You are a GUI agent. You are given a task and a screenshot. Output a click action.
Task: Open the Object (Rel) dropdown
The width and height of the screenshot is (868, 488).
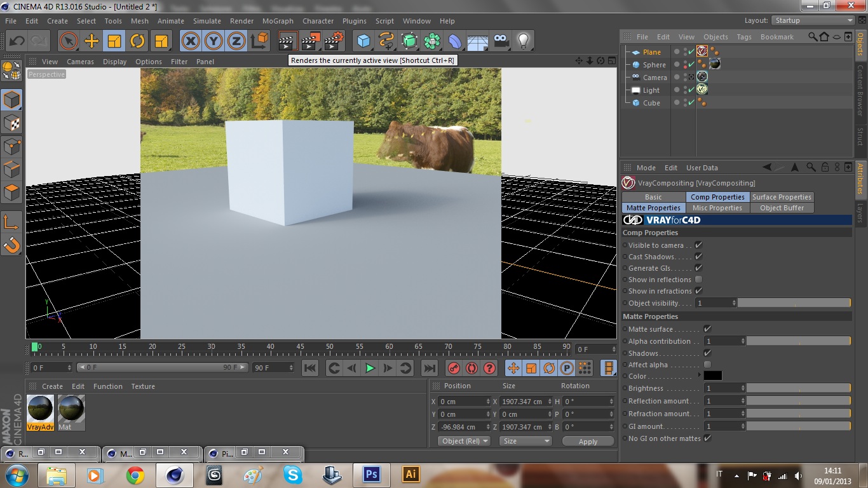465,441
